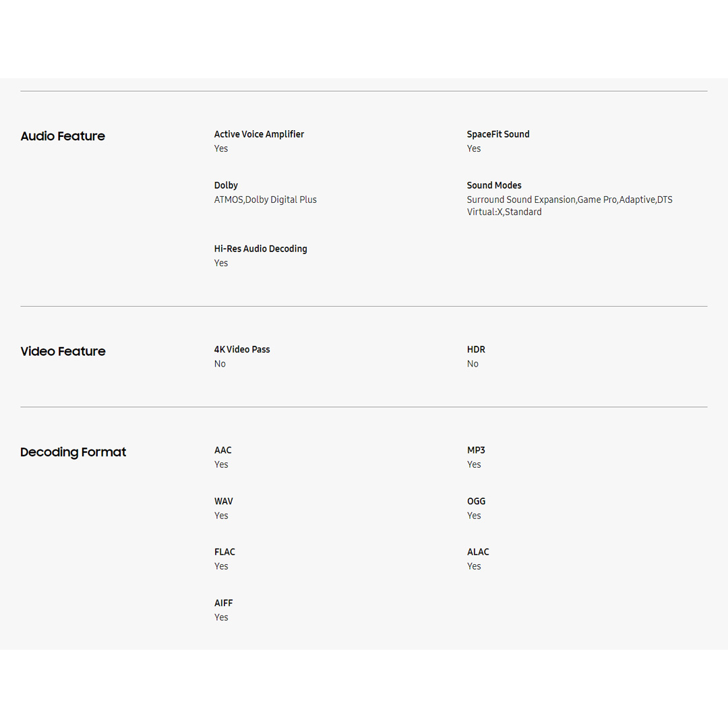Click the Audio Feature section heading

click(x=63, y=136)
